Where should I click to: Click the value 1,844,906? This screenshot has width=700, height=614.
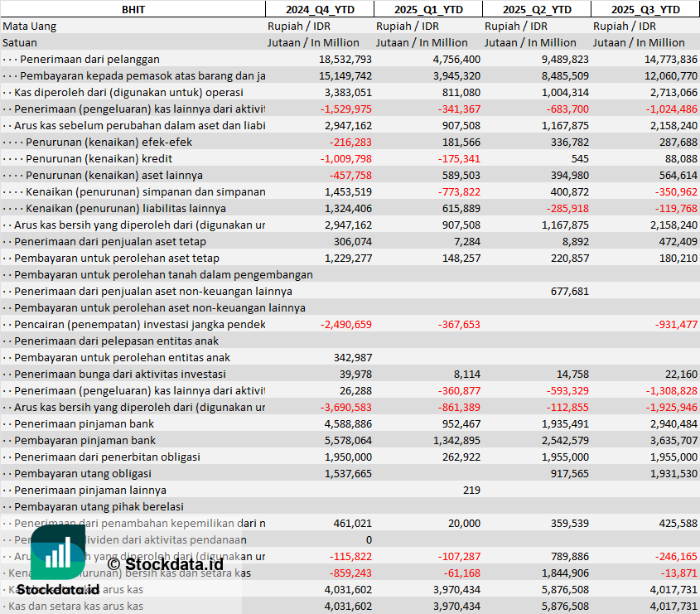[565, 573]
